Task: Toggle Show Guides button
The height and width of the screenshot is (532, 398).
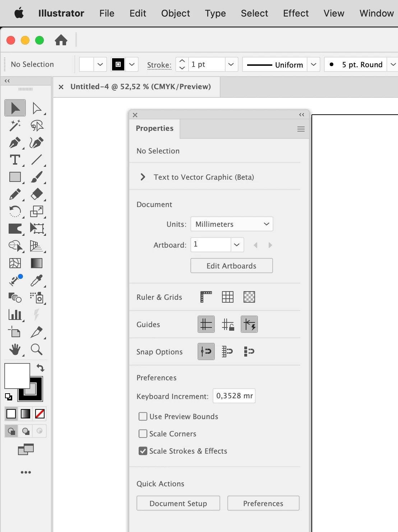Action: (206, 324)
